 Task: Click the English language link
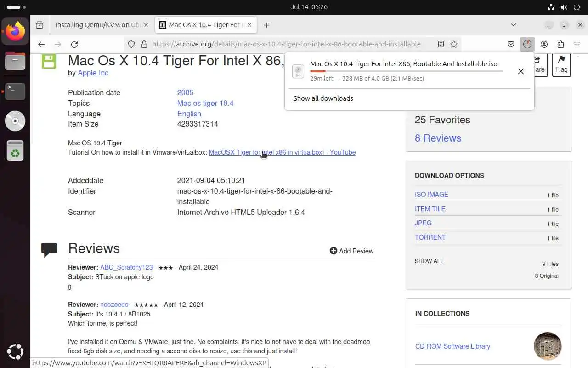click(189, 114)
